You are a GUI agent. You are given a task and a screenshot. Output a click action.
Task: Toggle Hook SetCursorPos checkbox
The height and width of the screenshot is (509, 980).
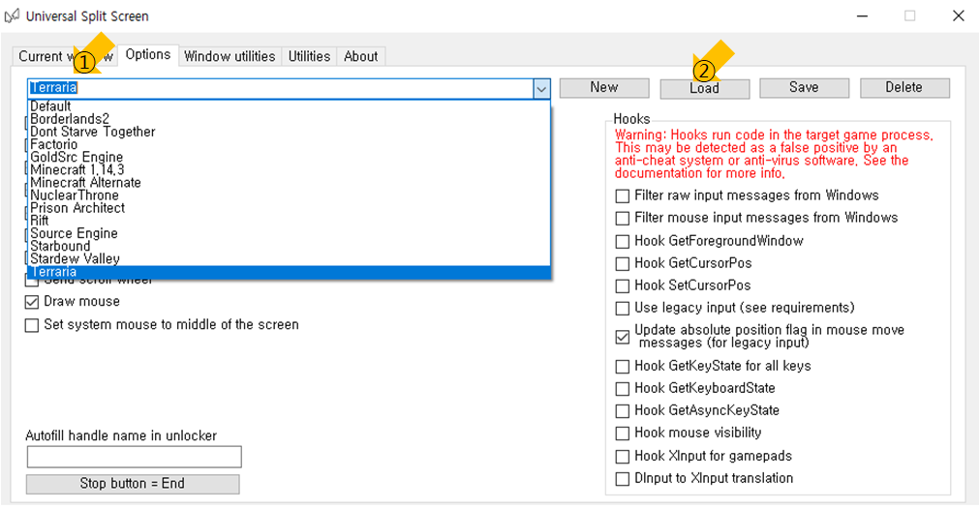click(623, 286)
